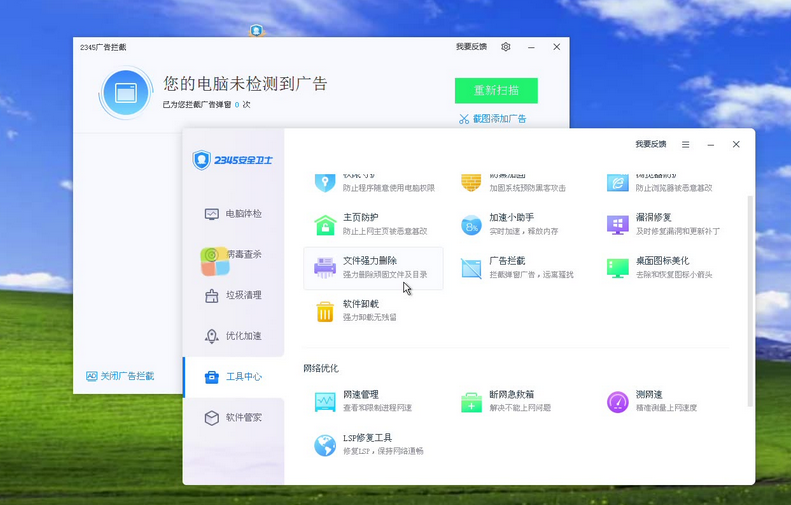The height and width of the screenshot is (505, 791).
Task: Open 桌面图标美化 desktop icon tool
Action: pyautogui.click(x=666, y=268)
